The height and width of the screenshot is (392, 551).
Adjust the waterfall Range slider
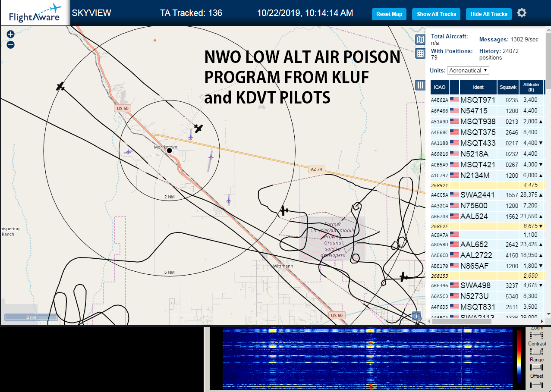click(536, 367)
